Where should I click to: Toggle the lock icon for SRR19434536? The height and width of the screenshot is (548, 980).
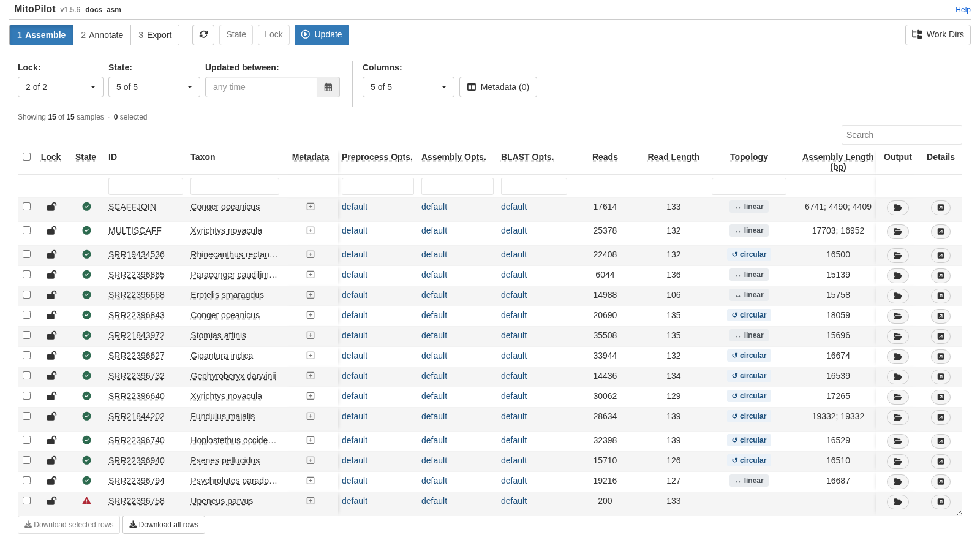51,254
